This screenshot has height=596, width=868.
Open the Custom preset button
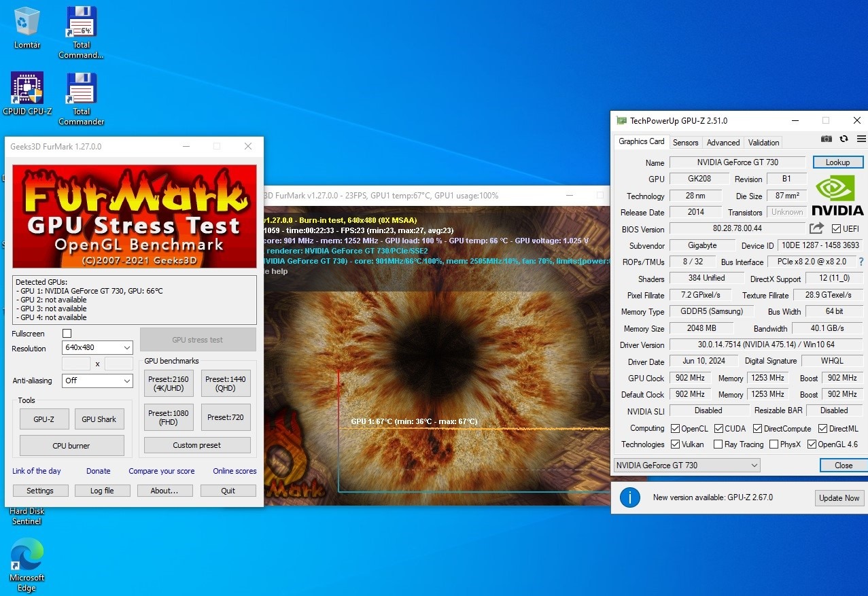[197, 445]
